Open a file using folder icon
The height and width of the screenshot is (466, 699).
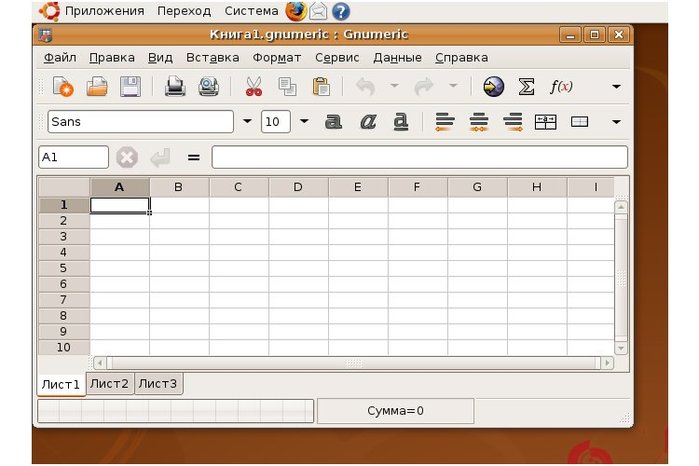[97, 87]
